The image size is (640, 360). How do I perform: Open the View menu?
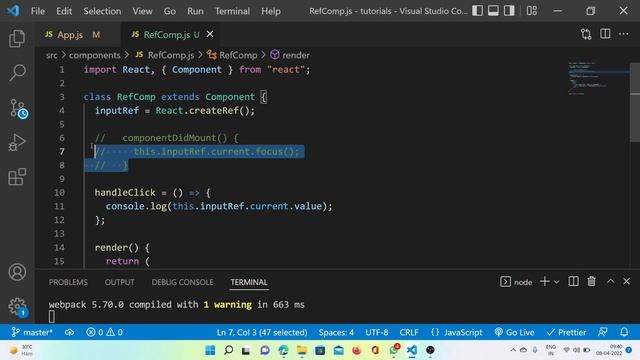(142, 11)
